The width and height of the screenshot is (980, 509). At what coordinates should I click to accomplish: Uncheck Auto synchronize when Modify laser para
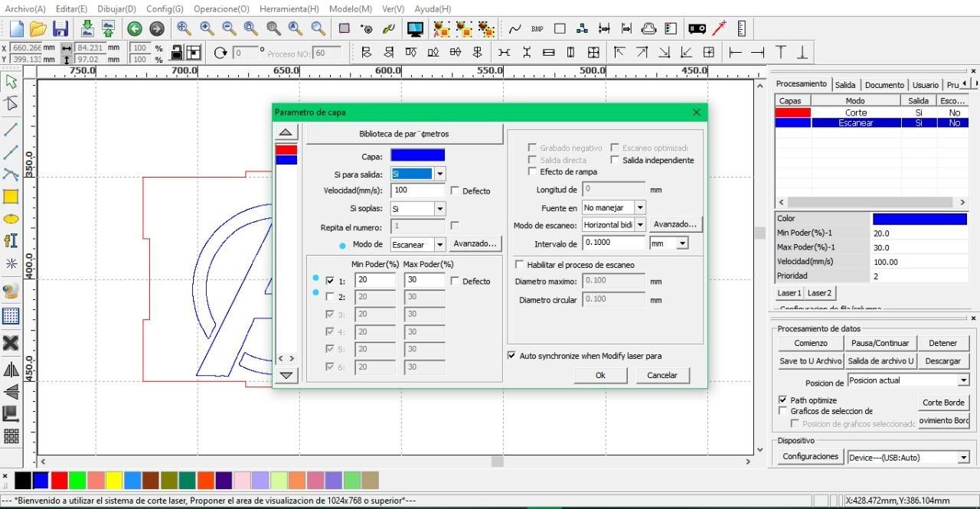coord(511,356)
